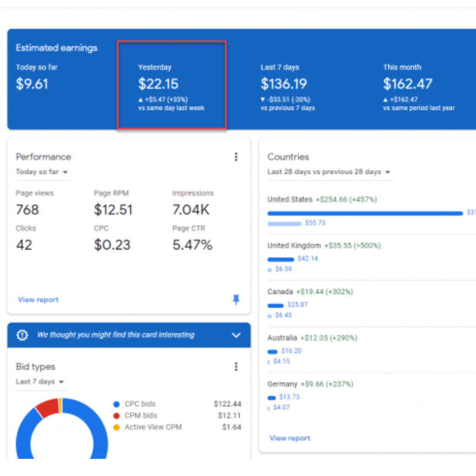Viewport: 476px width, 476px height.
Task: Select the Yesterday earnings figure $22.15
Action: tap(158, 84)
